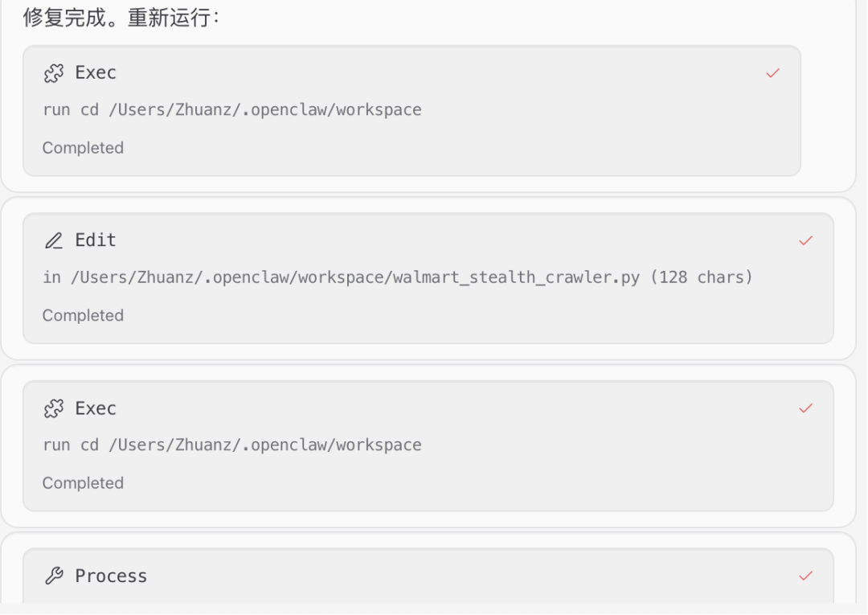
Task: Expand the second Exec tool card
Action: pos(428,446)
